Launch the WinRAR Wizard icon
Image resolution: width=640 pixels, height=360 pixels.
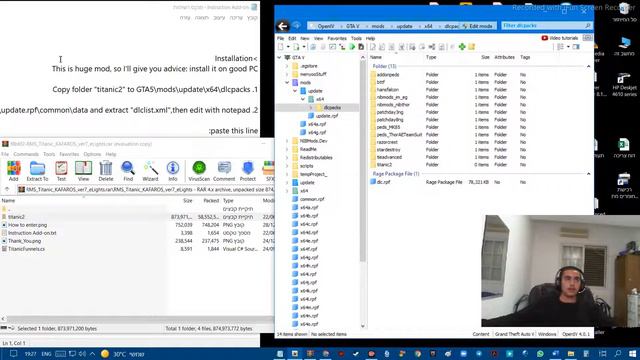click(150, 171)
